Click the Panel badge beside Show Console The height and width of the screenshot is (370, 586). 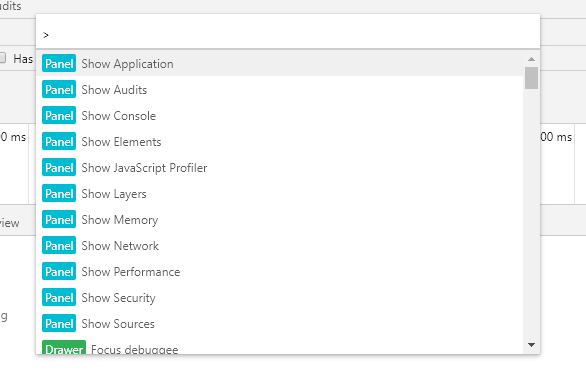coord(59,115)
